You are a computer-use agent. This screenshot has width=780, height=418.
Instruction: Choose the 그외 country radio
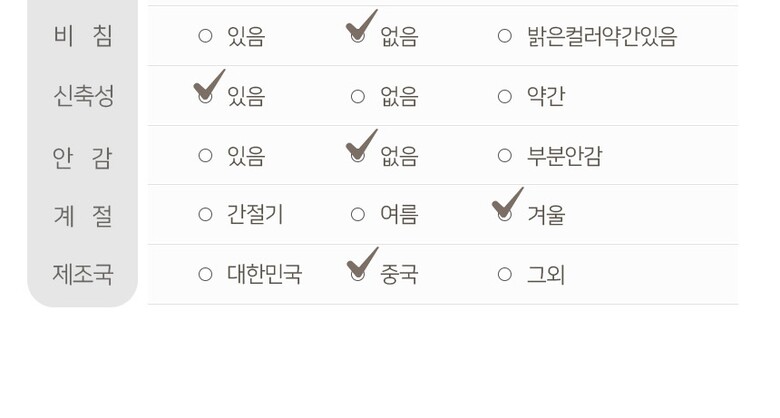click(505, 274)
